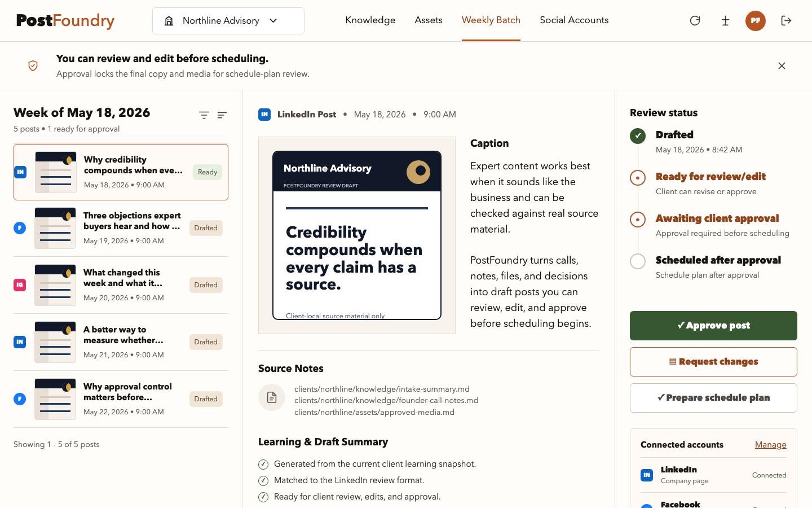The image size is (812, 508).
Task: Click the Facebook icon on the May 22 post
Action: (x=20, y=399)
